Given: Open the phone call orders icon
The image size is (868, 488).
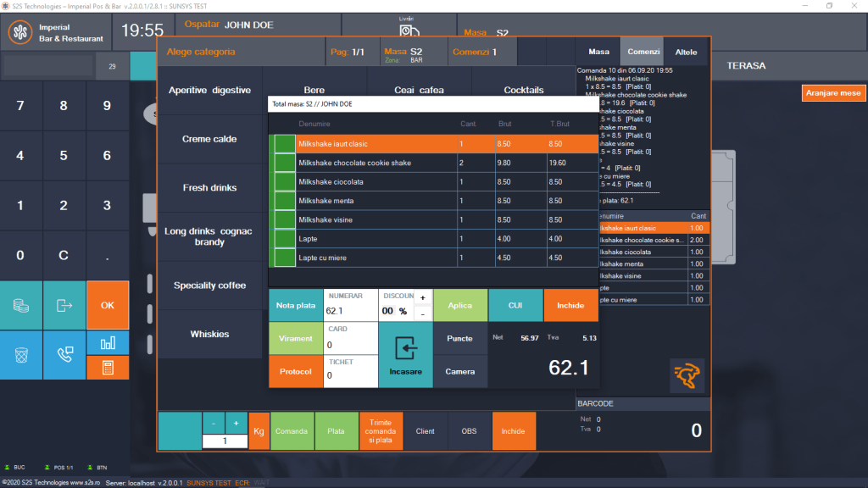Looking at the screenshot, I should pyautogui.click(x=64, y=354).
